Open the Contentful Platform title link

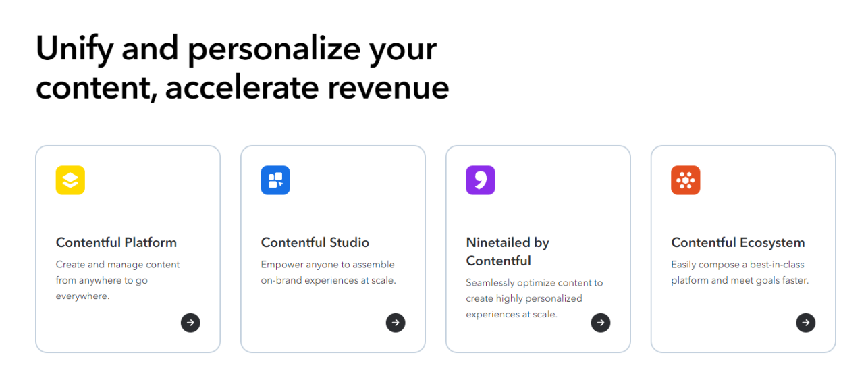(x=116, y=242)
